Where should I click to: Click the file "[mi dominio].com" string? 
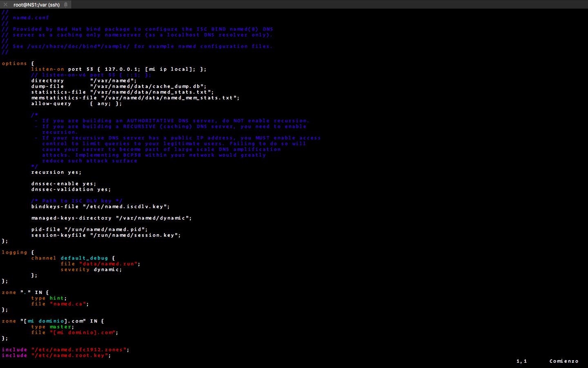tap(82, 332)
